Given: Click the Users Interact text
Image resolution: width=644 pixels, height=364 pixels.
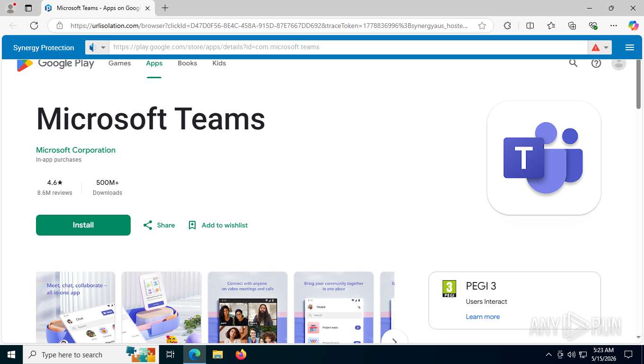Looking at the screenshot, I should coord(486,301).
